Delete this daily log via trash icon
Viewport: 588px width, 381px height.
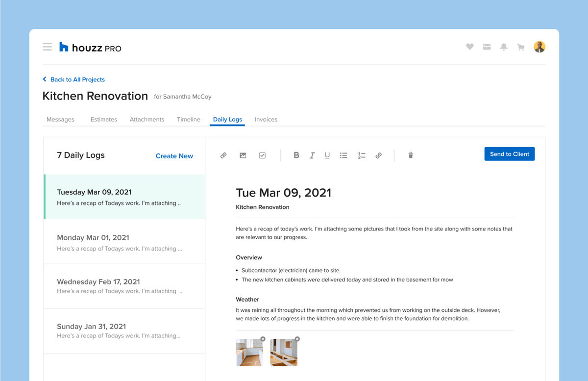click(x=410, y=155)
